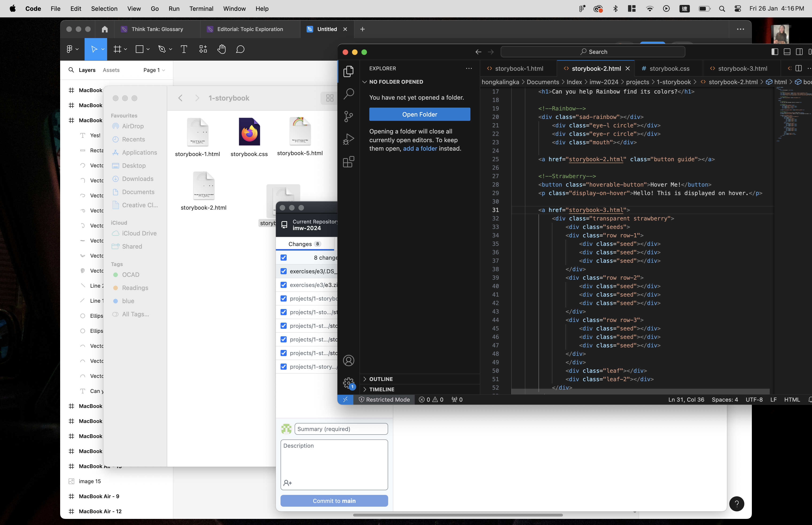Uncheck the exercises/e3/e3.zi file checkbox
The image size is (812, 525).
(284, 285)
